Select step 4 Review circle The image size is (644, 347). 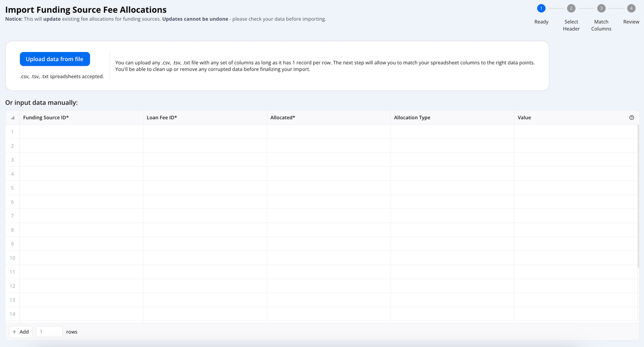631,8
